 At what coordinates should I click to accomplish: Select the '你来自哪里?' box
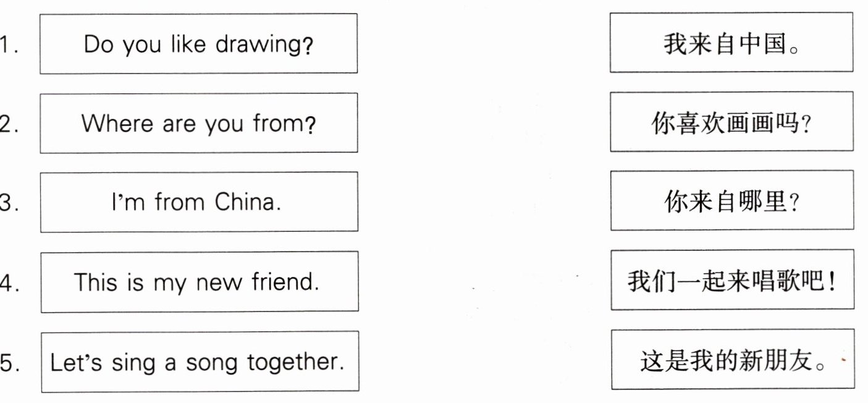click(731, 202)
